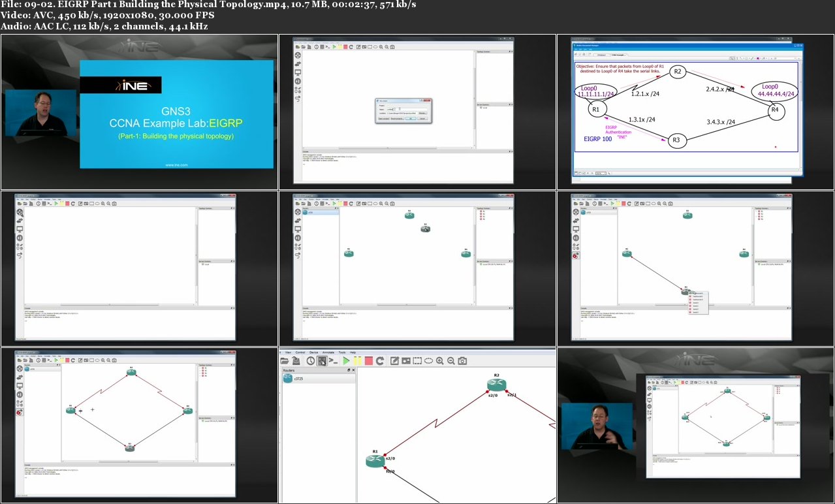The height and width of the screenshot is (504, 835).
Task: Click the zoom out magnifier in enlarged toolbar
Action: pos(451,361)
